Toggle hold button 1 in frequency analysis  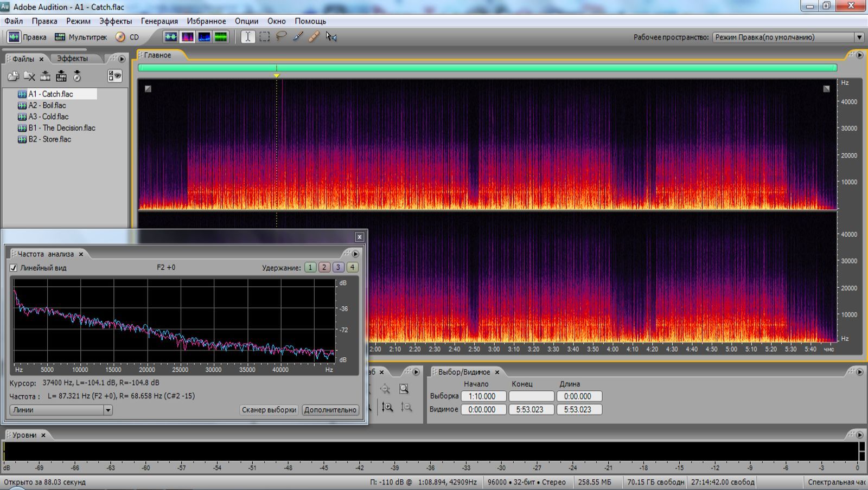[x=310, y=267]
